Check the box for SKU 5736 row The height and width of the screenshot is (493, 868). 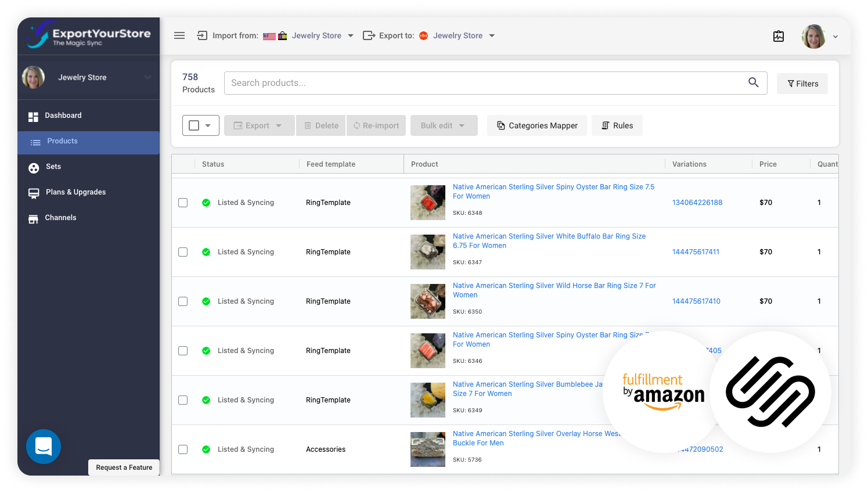click(x=183, y=449)
